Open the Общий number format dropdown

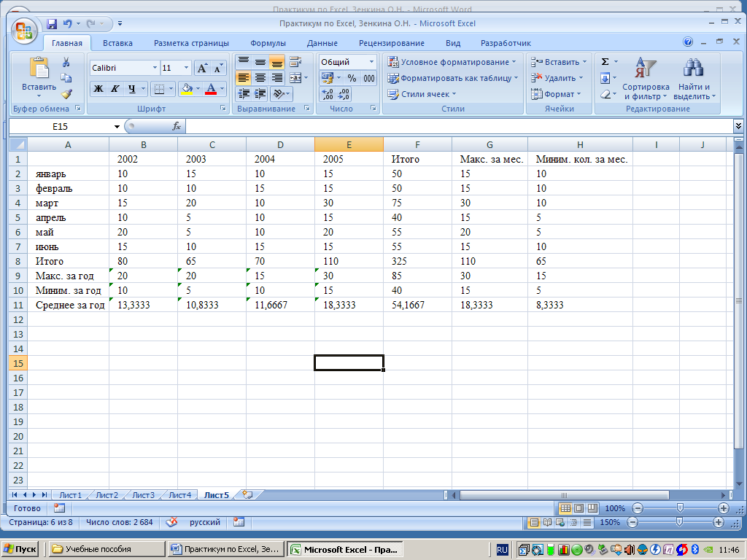pos(371,62)
